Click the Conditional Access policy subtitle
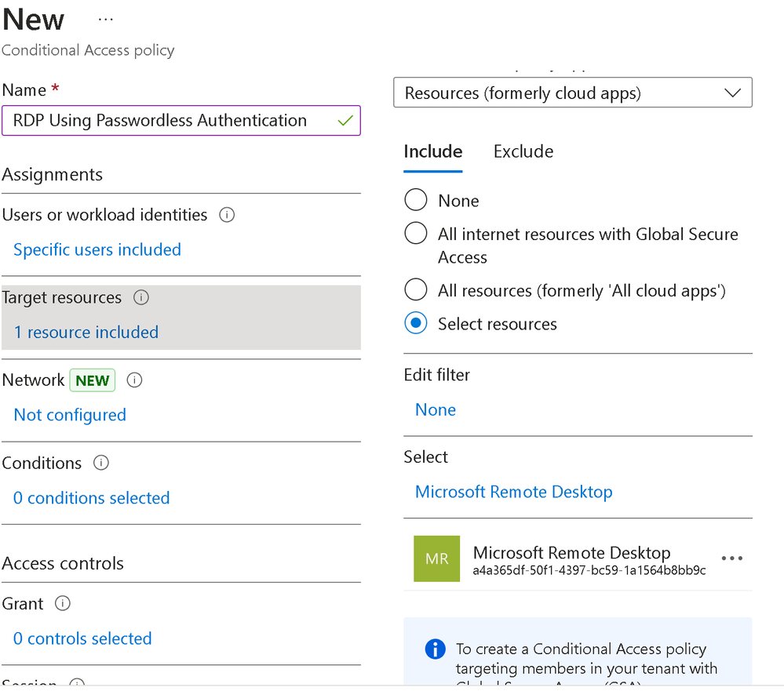Image resolution: width=784 pixels, height=691 pixels. point(89,50)
